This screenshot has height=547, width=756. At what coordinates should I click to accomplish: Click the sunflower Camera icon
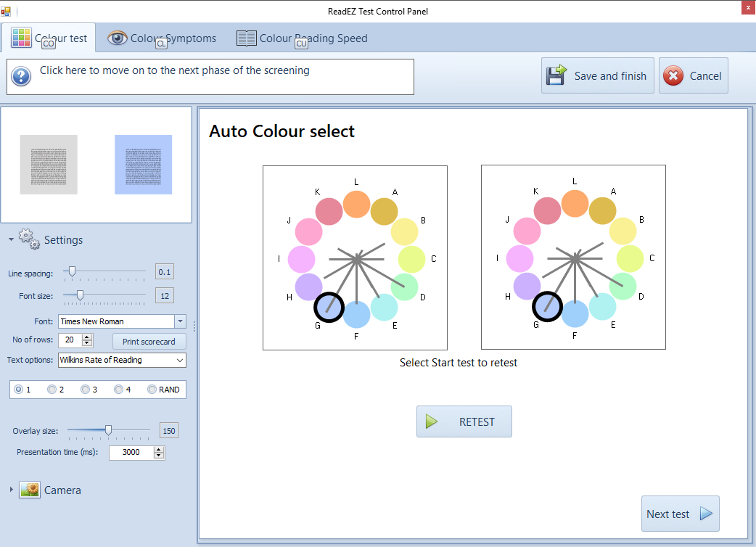30,490
